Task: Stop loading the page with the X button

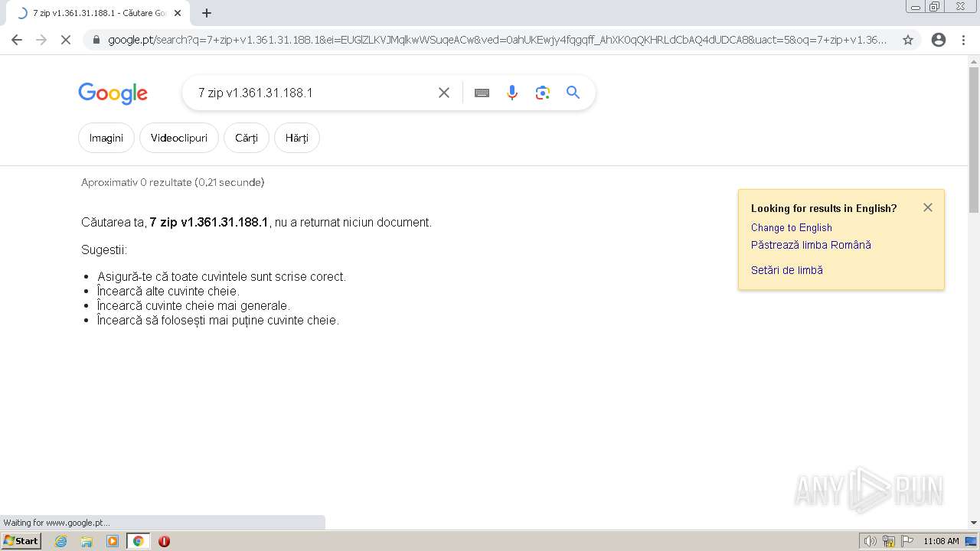Action: coord(66,40)
